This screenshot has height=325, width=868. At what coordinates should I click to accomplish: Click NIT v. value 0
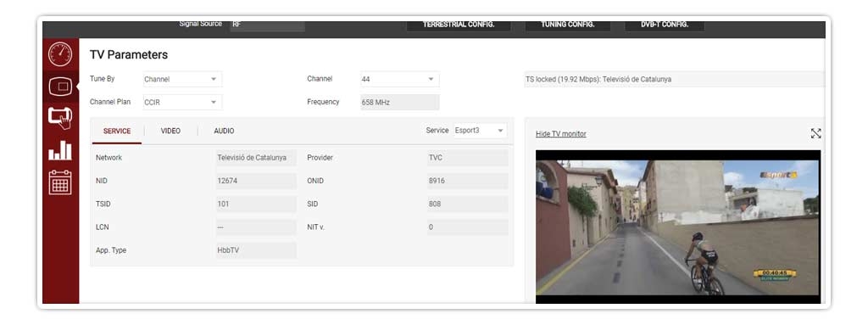pos(467,227)
